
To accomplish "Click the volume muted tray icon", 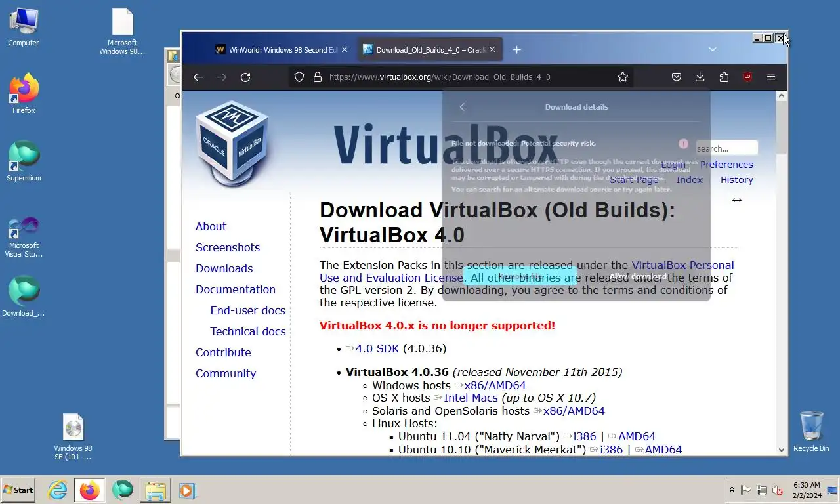I will tap(778, 490).
